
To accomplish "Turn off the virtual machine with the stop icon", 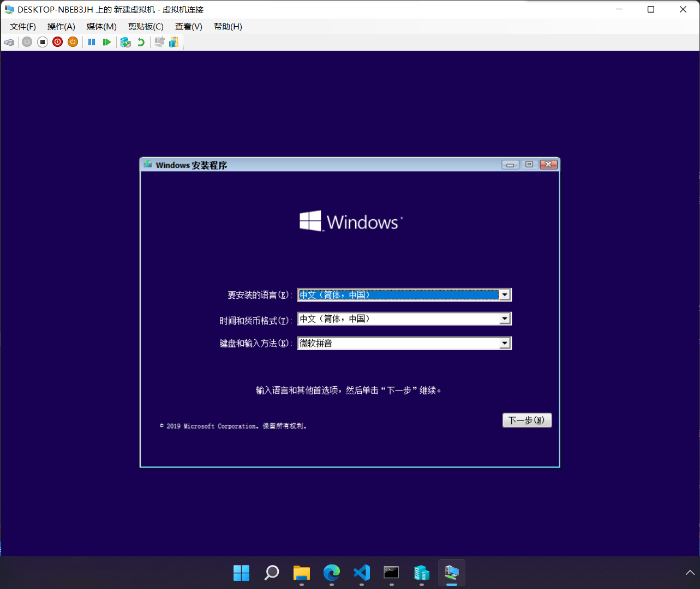I will coord(42,42).
